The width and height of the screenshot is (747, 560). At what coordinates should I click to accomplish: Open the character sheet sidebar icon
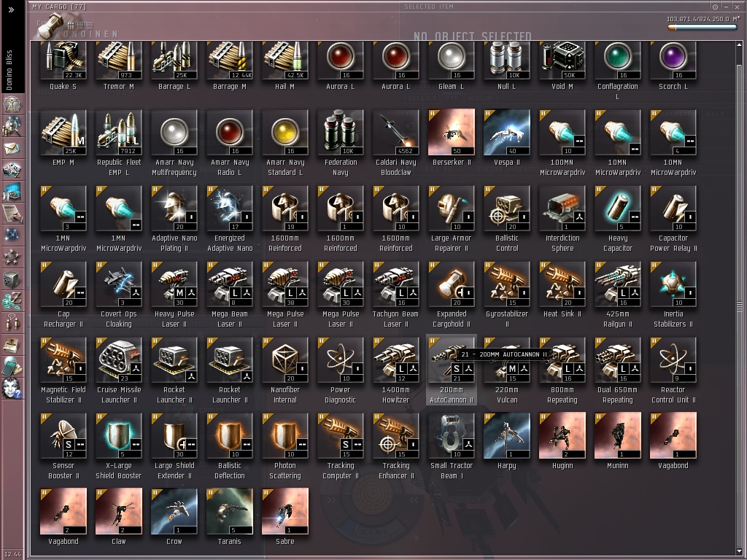tap(12, 104)
